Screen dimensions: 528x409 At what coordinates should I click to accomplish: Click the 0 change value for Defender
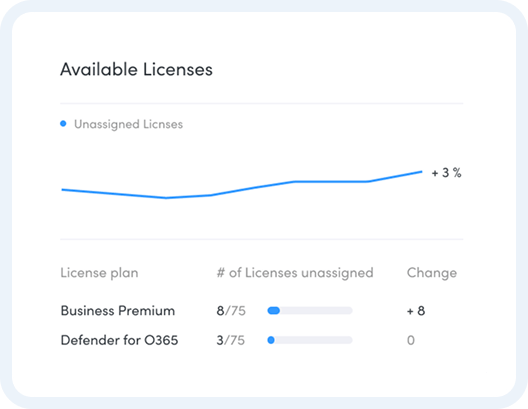pyautogui.click(x=411, y=340)
